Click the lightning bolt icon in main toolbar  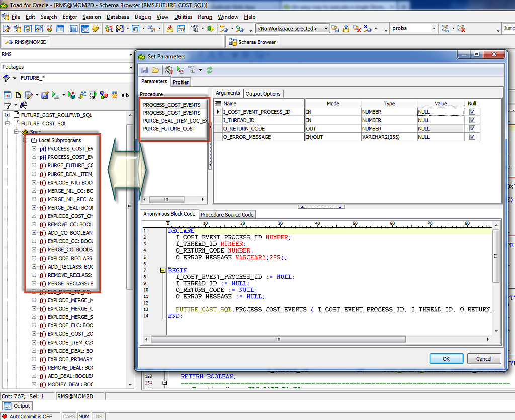point(95,29)
